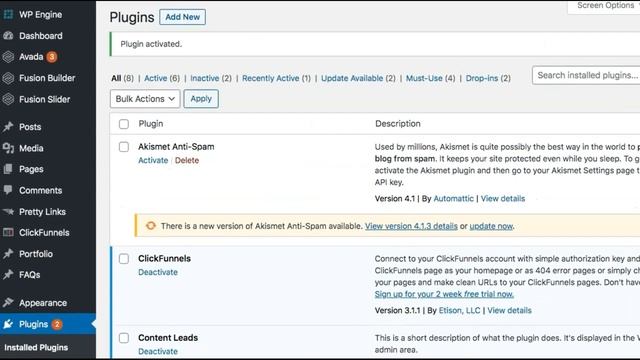Click the Plugin column header
The height and width of the screenshot is (360, 640).
coord(151,124)
